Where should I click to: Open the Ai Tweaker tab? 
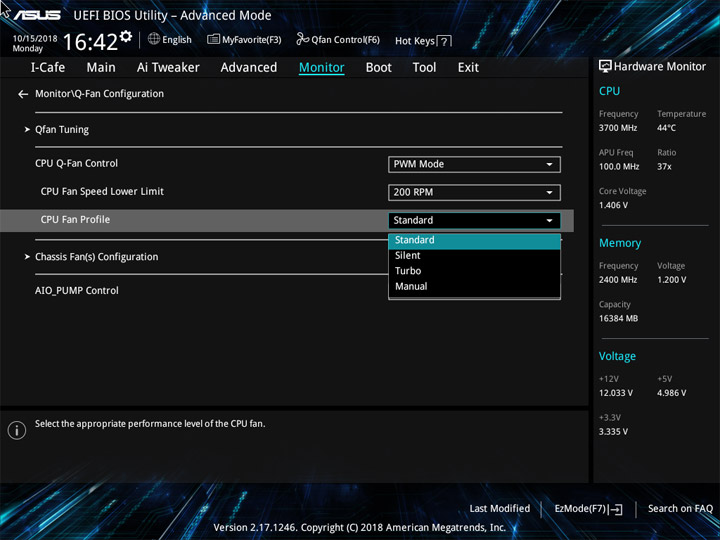[x=168, y=68]
